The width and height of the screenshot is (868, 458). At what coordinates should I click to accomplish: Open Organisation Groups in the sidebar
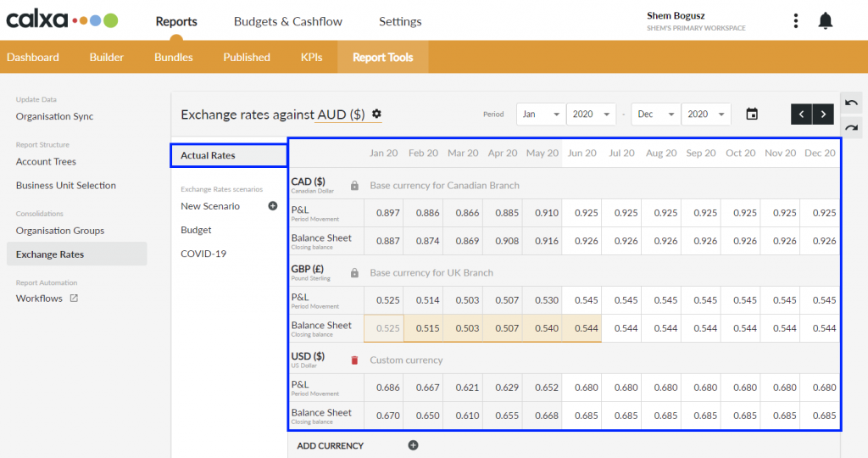(60, 231)
